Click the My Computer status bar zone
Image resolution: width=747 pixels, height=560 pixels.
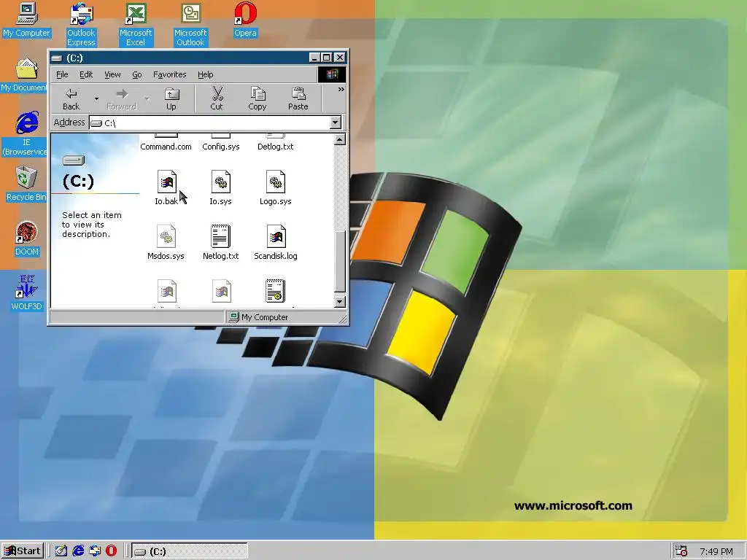tap(285, 317)
